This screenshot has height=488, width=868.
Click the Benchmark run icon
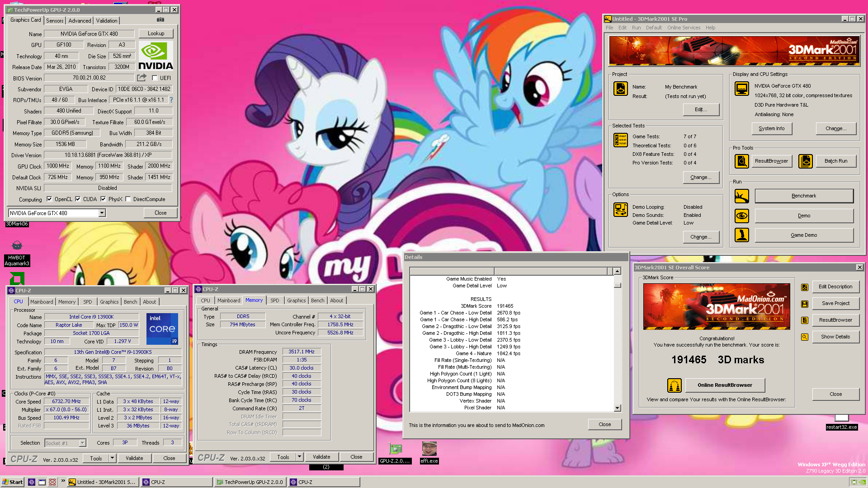[x=742, y=196]
